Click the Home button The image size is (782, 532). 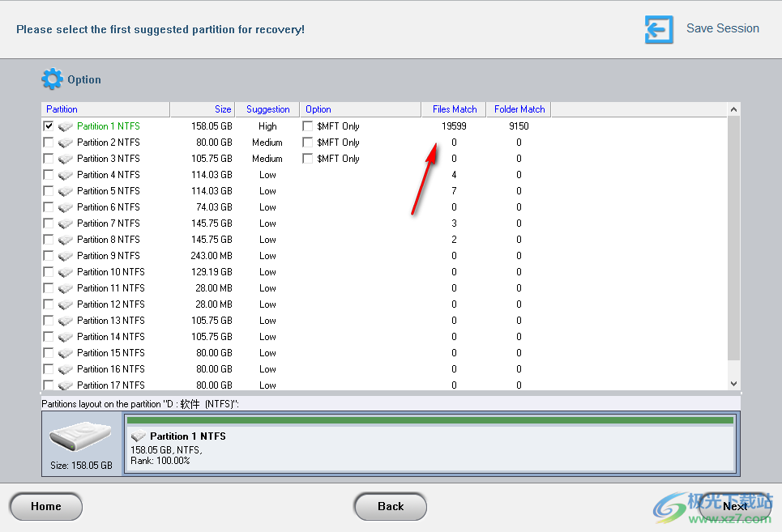click(x=46, y=507)
